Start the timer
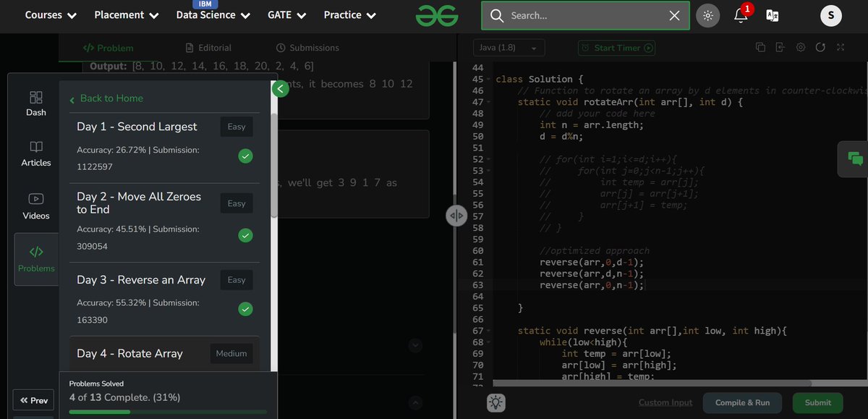Screen dimensions: 868x419 coord(616,48)
